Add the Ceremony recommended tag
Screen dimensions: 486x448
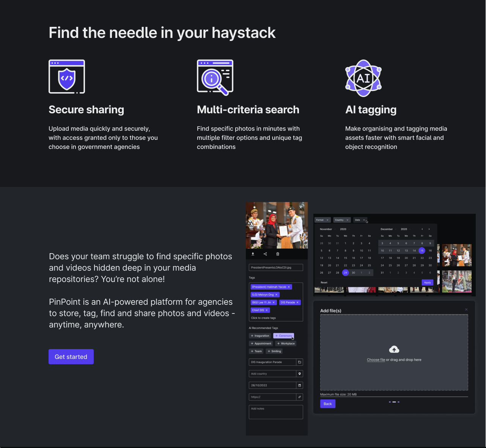click(x=284, y=336)
